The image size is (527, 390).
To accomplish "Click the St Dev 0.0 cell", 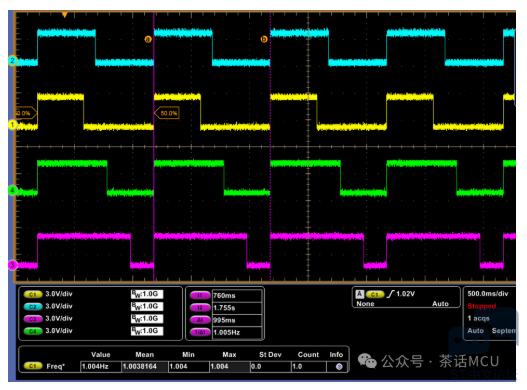I will coord(271,366).
